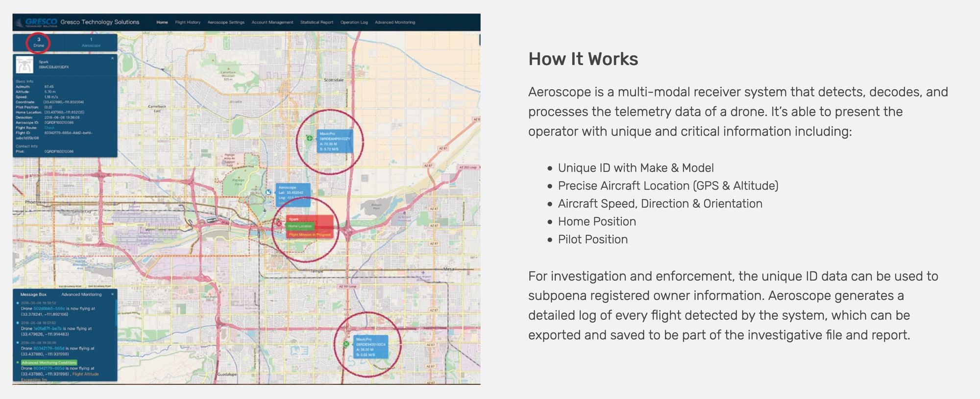Click the How It Works heading
The height and width of the screenshot is (399, 980).
pos(583,59)
